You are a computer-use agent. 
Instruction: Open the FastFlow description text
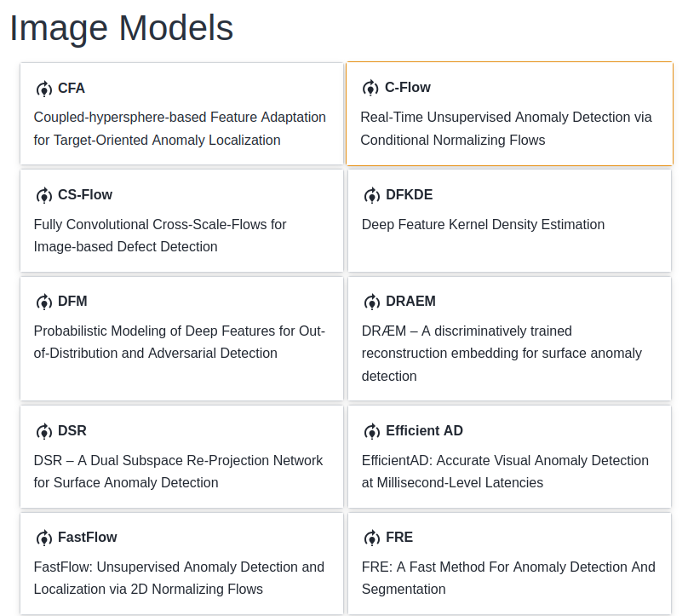click(x=179, y=578)
